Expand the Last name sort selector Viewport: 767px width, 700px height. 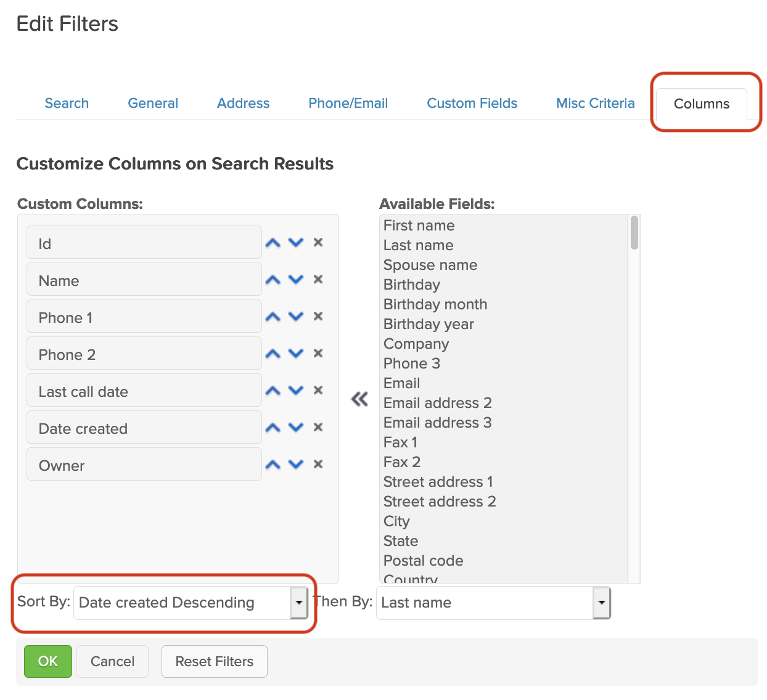point(601,603)
